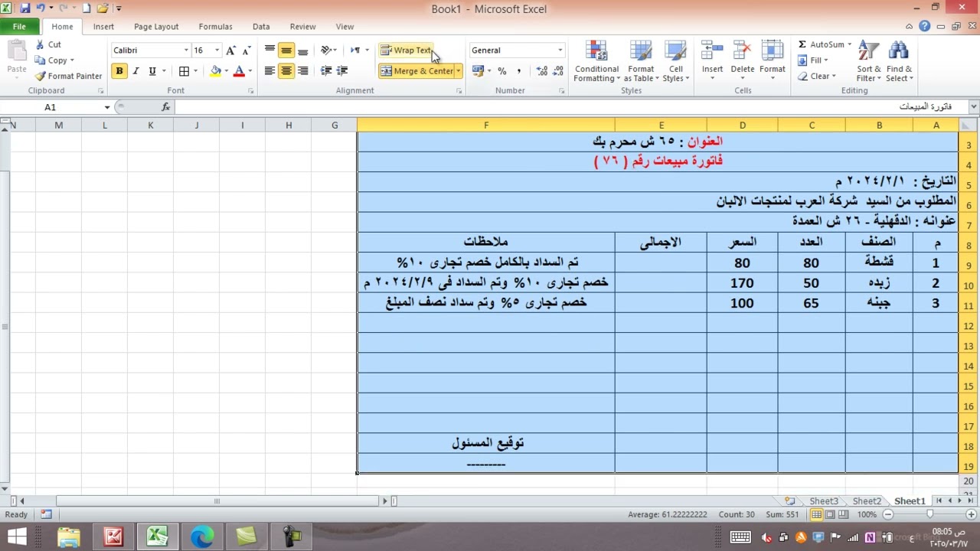
Task: Apply Top Align to cells
Action: (269, 51)
